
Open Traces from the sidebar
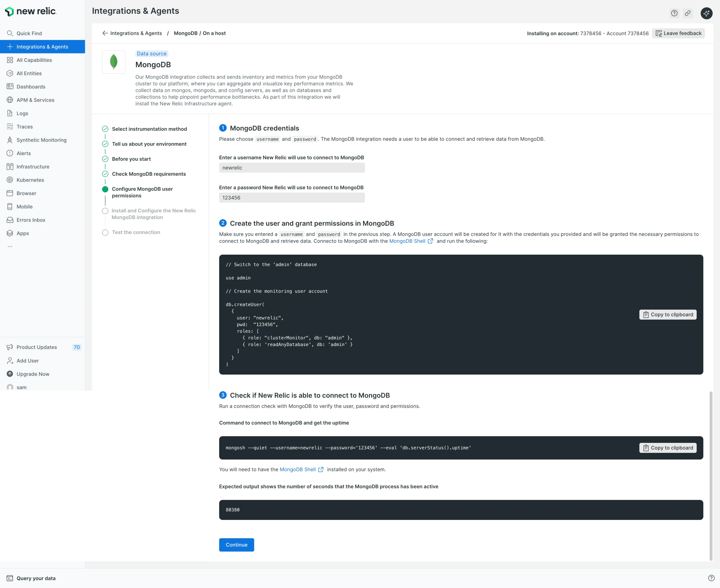coord(42,127)
